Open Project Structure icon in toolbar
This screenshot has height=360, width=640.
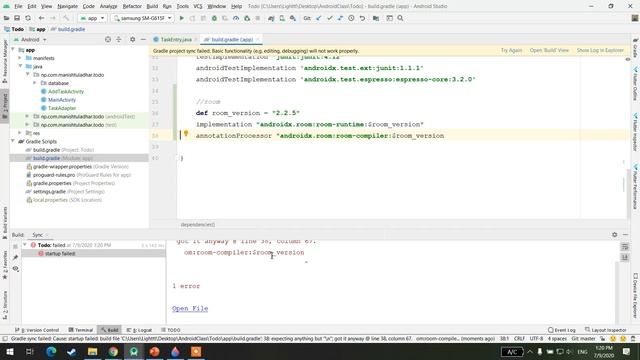click(x=376, y=18)
